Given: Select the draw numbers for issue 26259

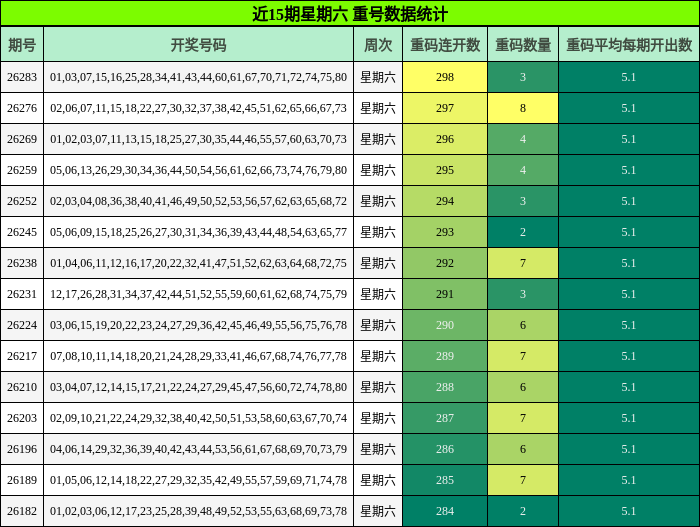Looking at the screenshot, I should pos(199,170).
